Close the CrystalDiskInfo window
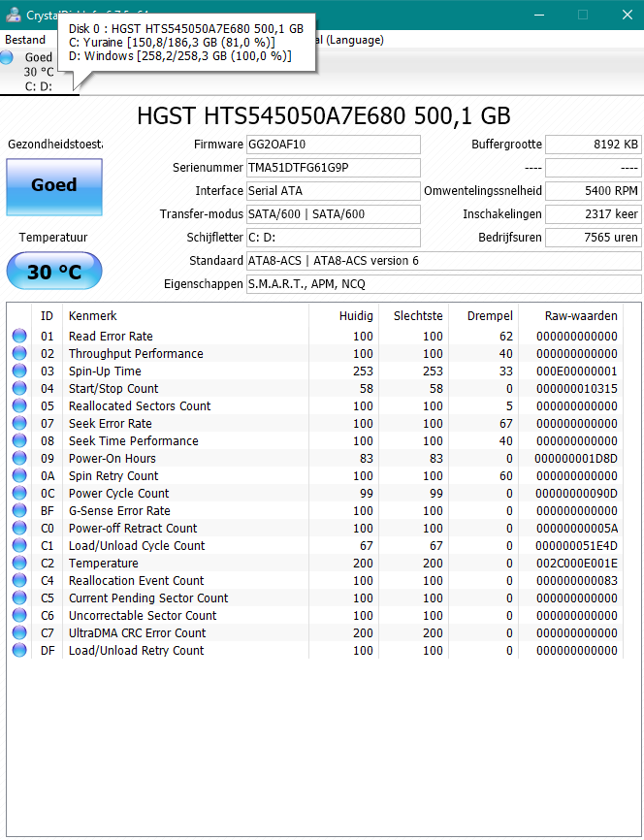 pyautogui.click(x=627, y=15)
